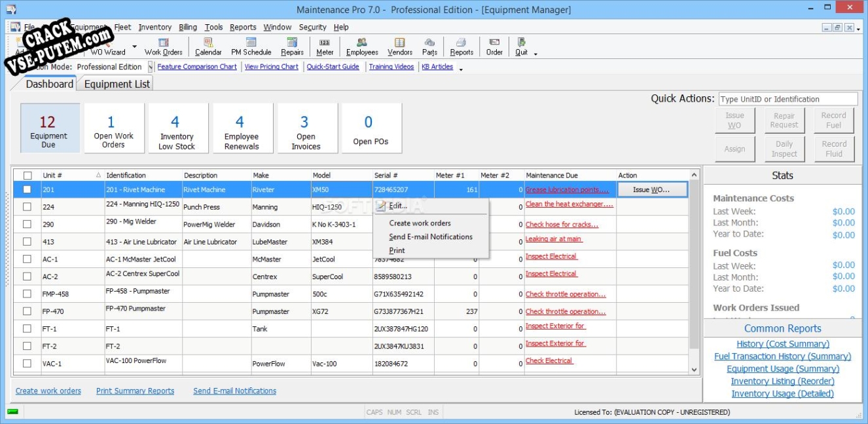Open the Work Orders toolbar icon
The width and height of the screenshot is (868, 424).
tap(163, 46)
